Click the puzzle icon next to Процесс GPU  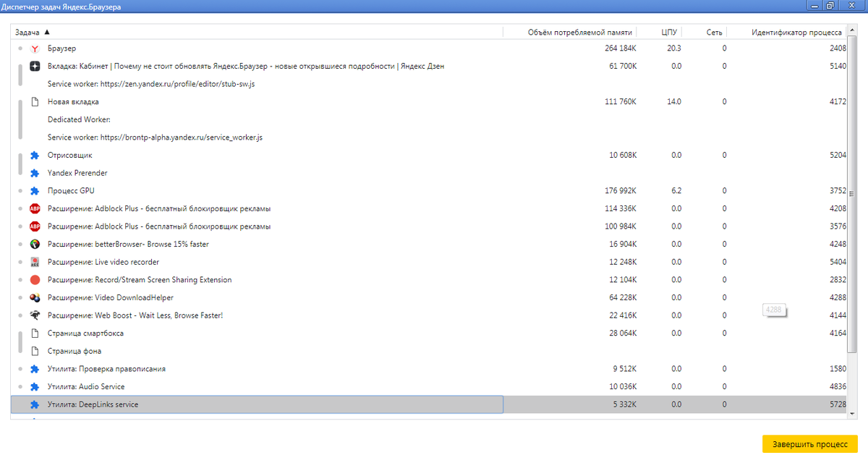coord(35,191)
